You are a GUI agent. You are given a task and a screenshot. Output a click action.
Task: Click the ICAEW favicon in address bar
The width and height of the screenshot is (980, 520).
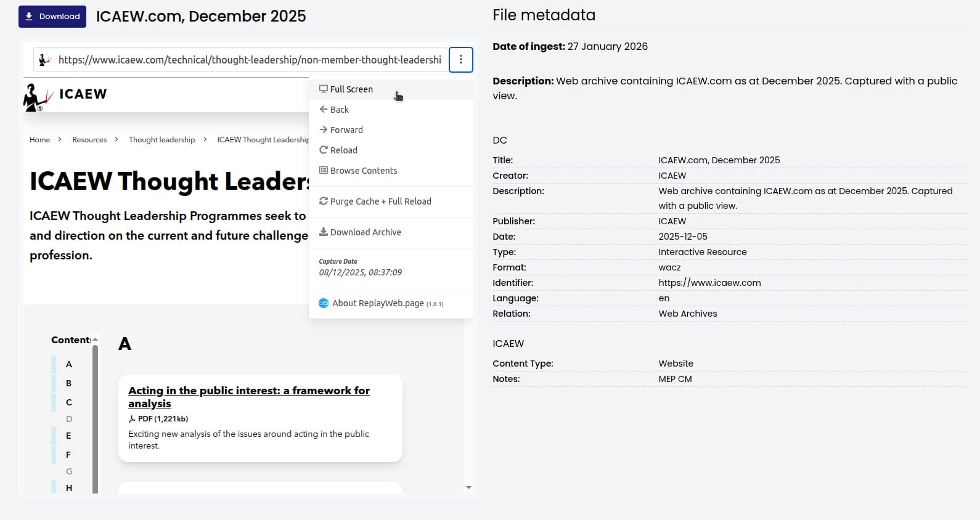click(x=44, y=60)
